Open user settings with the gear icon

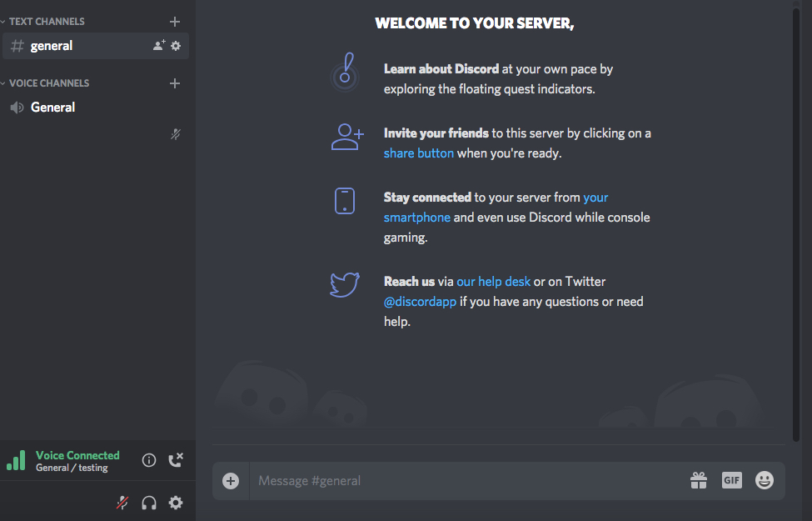(176, 502)
